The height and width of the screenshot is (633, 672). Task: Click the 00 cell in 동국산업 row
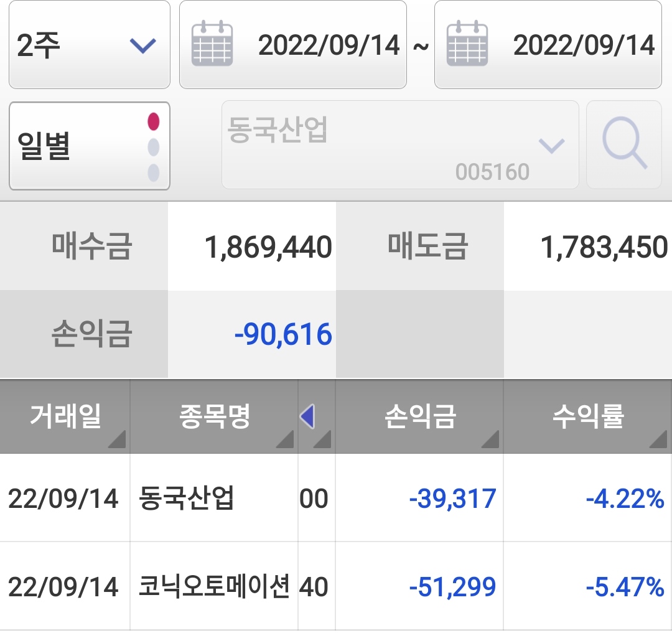pyautogui.click(x=317, y=498)
